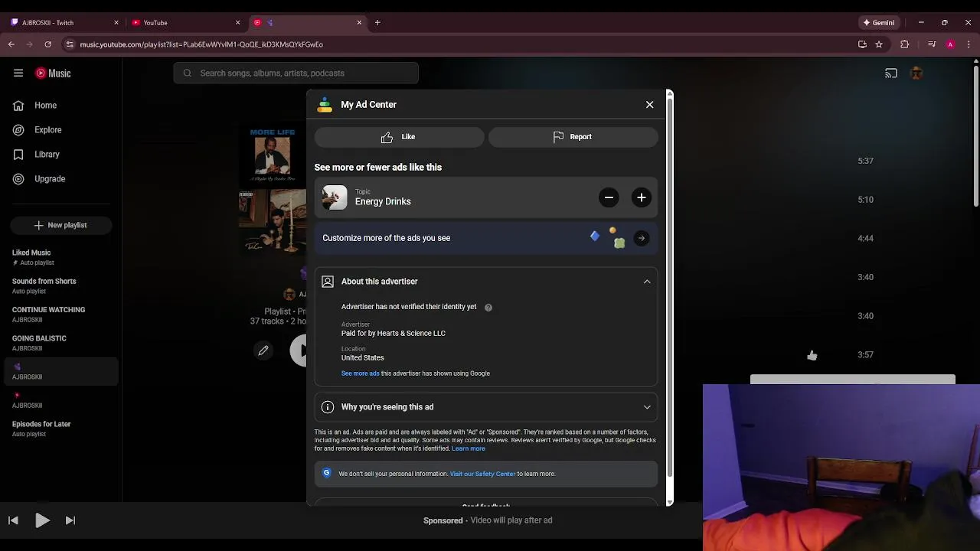The height and width of the screenshot is (551, 980).
Task: Open the account avatar in YouTube Music
Action: pyautogui.click(x=916, y=73)
